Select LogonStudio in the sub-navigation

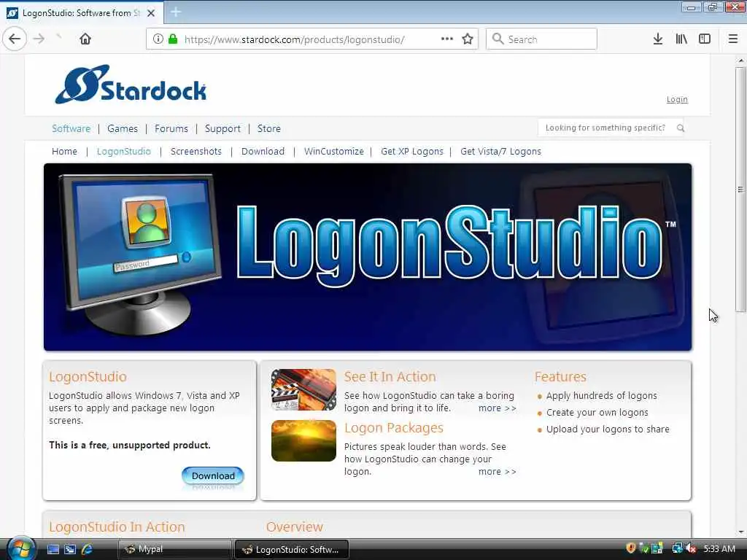click(124, 152)
